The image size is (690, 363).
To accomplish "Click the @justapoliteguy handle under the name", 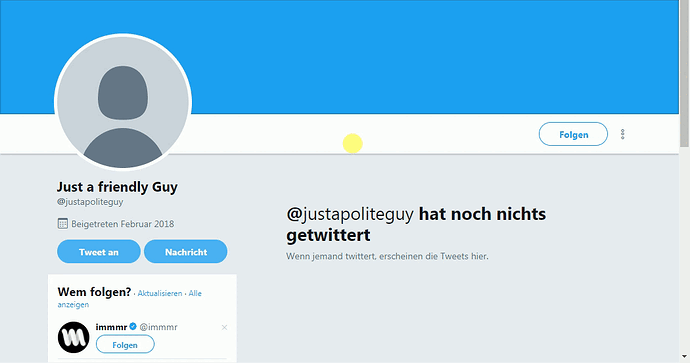I will (90, 202).
